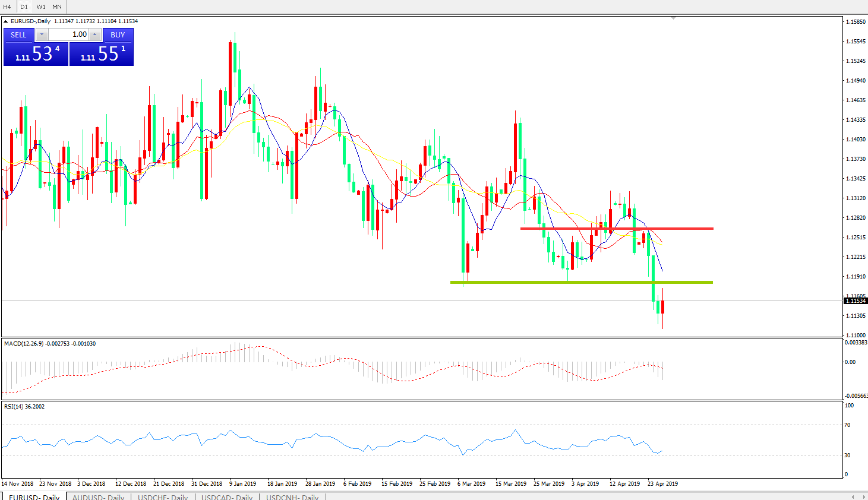Screen dimensions: 868x500
Task: Click the 1.11534 current price label
Action: point(856,301)
